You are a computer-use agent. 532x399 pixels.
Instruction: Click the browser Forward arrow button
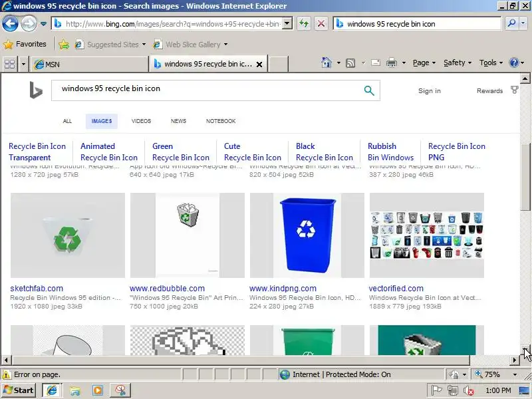(29, 24)
